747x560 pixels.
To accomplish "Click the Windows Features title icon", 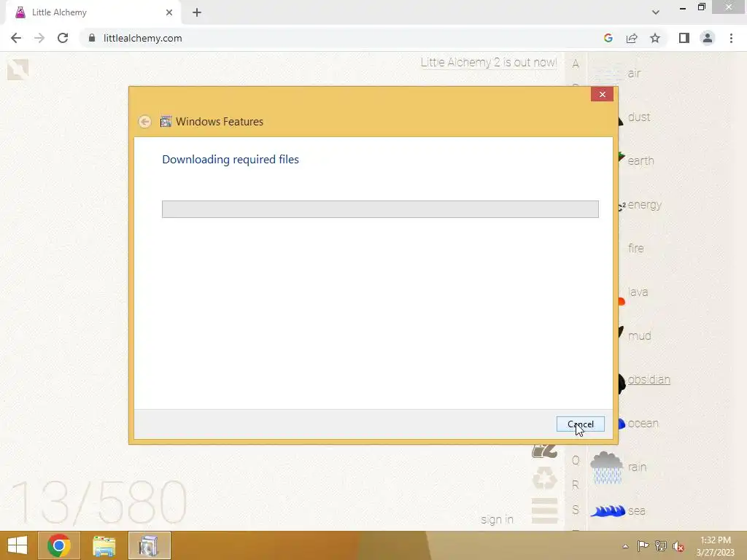I will 166,122.
